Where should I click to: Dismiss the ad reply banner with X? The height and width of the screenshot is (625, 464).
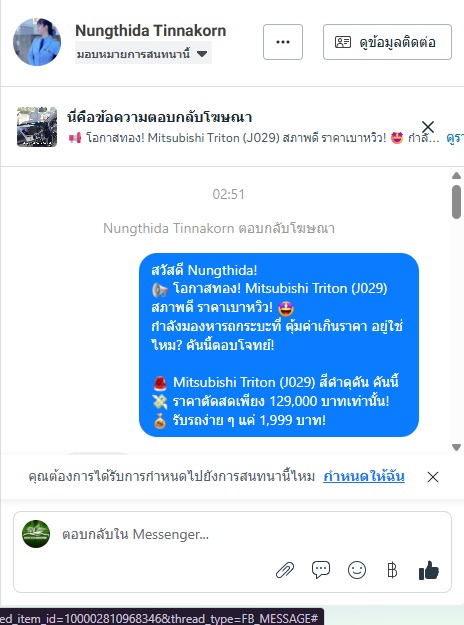click(428, 127)
